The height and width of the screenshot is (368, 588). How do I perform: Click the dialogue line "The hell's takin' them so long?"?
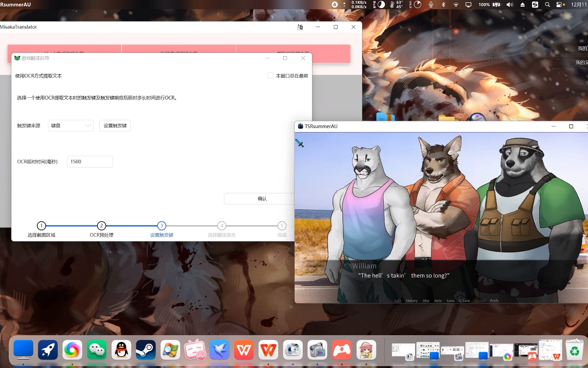(404, 275)
